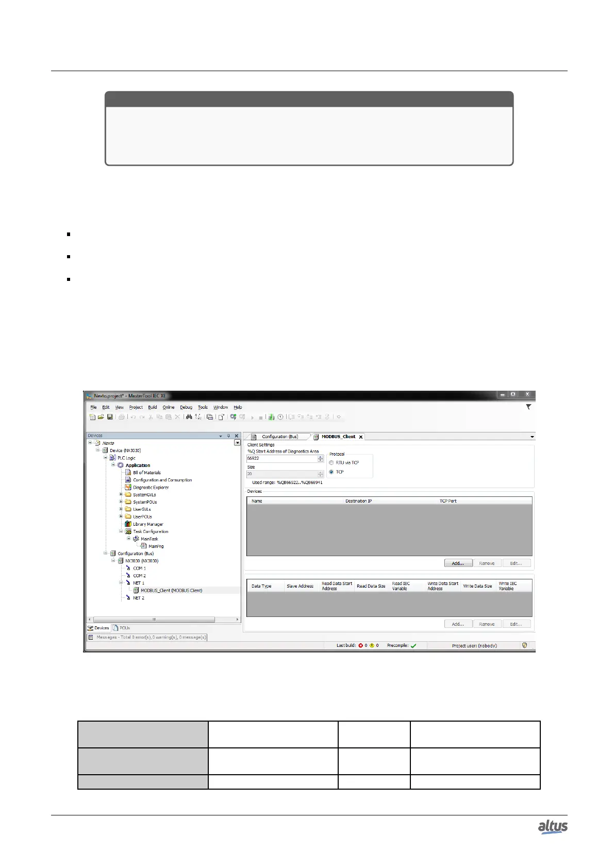Click the filter funnel icon at top right
This screenshot has width=614, height=868.
528,407
